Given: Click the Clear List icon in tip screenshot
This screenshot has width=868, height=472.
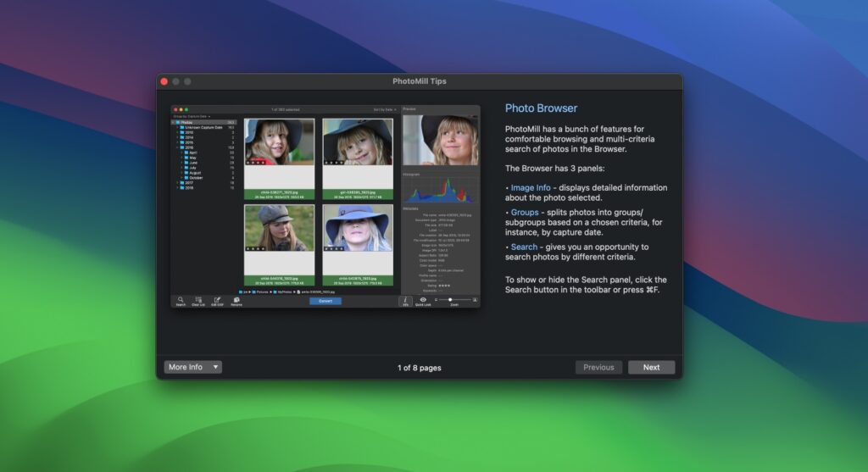Looking at the screenshot, I should 198,301.
